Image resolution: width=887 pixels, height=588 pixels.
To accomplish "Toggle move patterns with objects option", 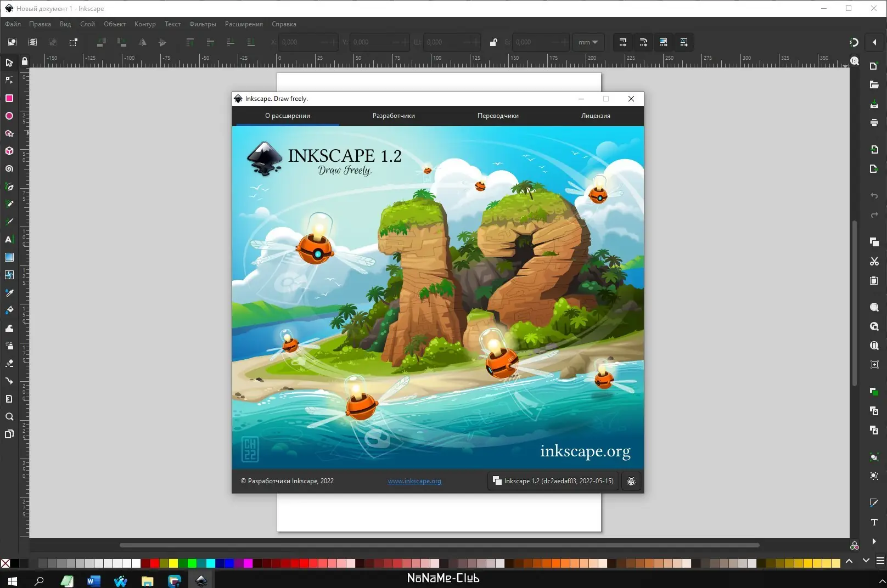I will [x=683, y=42].
